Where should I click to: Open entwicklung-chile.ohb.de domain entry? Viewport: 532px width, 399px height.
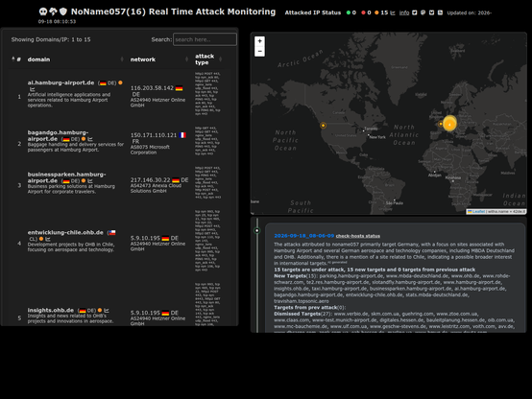[x=65, y=232]
